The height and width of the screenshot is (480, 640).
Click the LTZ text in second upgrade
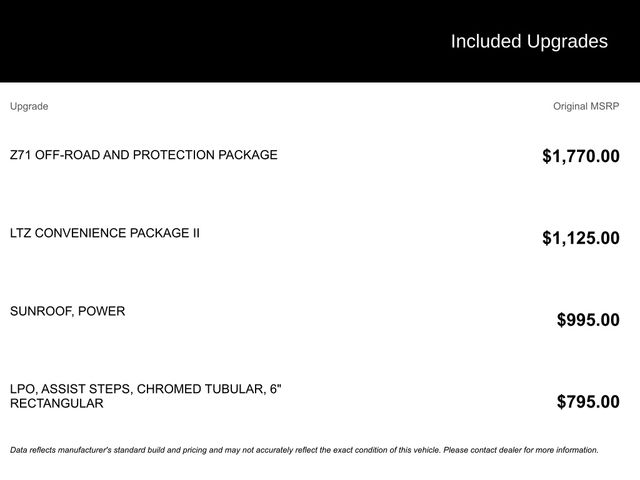pos(23,233)
